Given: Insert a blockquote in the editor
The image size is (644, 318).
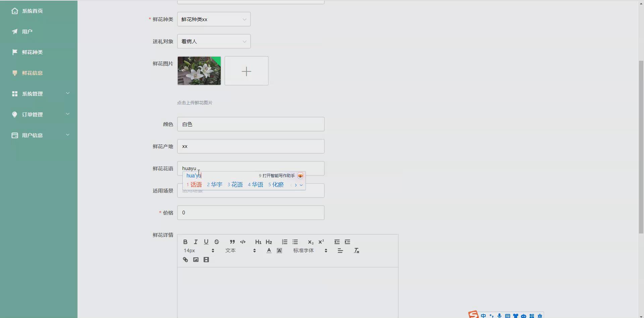Looking at the screenshot, I should [232, 242].
